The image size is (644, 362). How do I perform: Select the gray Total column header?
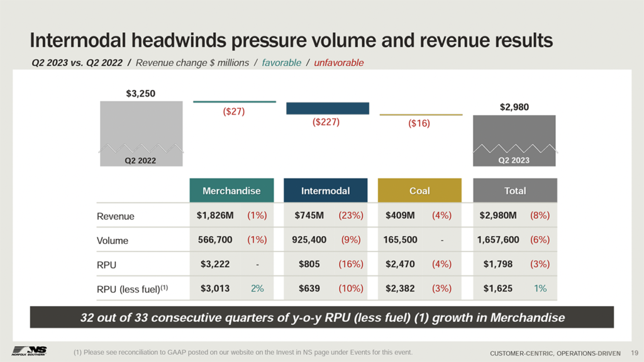[514, 190]
